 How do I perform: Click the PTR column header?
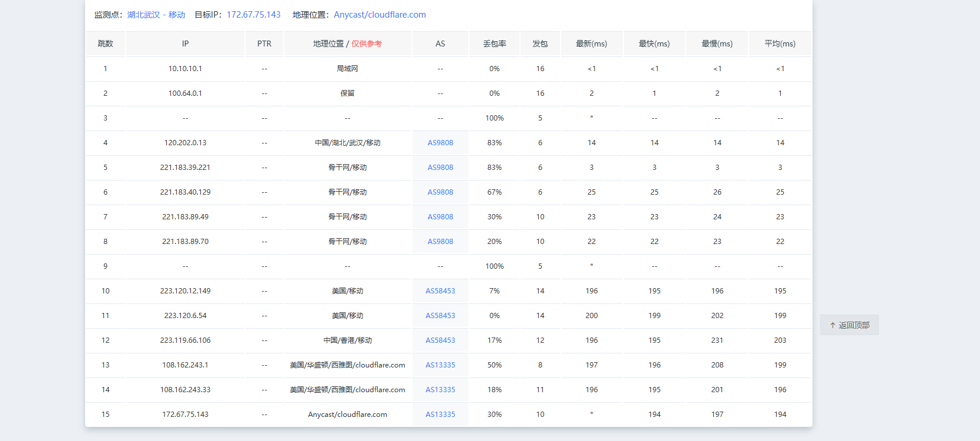tap(264, 44)
